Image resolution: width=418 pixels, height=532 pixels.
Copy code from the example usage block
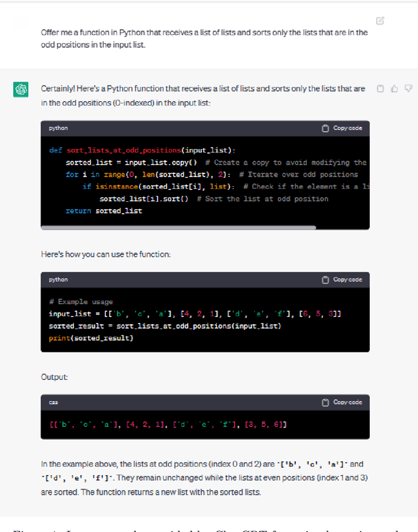click(342, 280)
